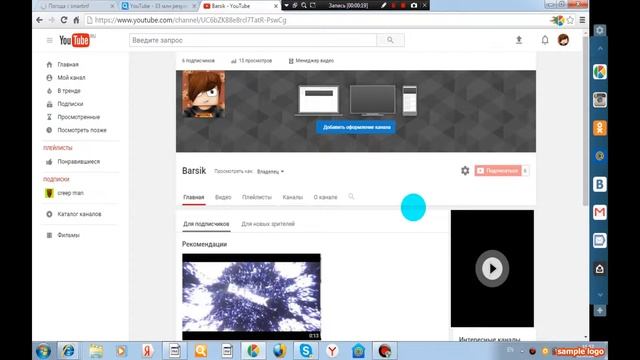Click the Instagram icon in side panel
Screen dimensions: 640x360
600,100
